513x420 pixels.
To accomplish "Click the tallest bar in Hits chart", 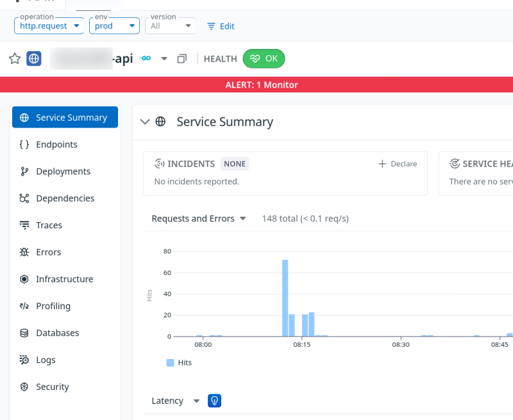I will coord(285,298).
